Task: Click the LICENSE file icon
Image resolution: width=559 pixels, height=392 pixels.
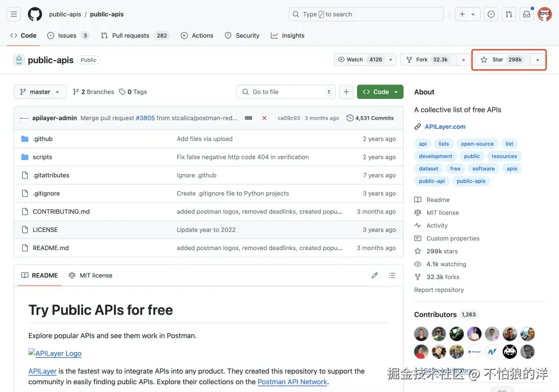Action: (25, 230)
